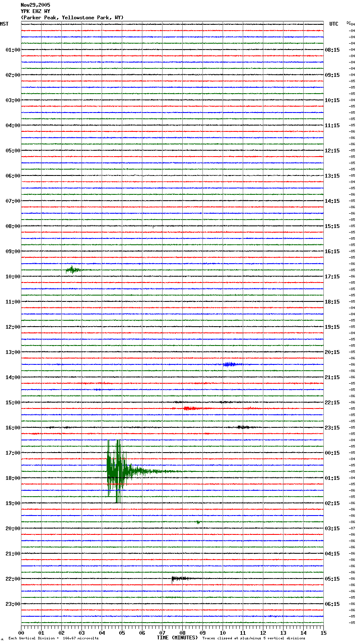Click the 08:15 UTC time label
The height and width of the screenshot is (644, 357).
coord(332,50)
